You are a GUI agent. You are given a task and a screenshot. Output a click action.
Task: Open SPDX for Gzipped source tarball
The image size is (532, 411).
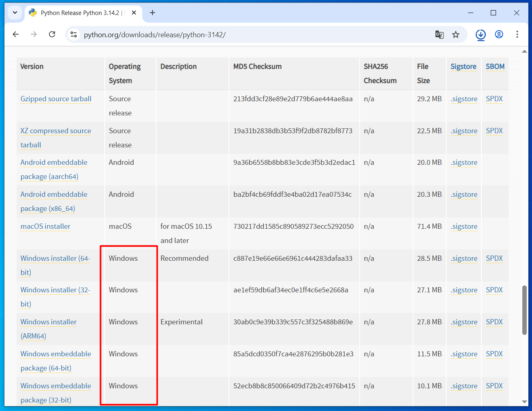tap(494, 99)
